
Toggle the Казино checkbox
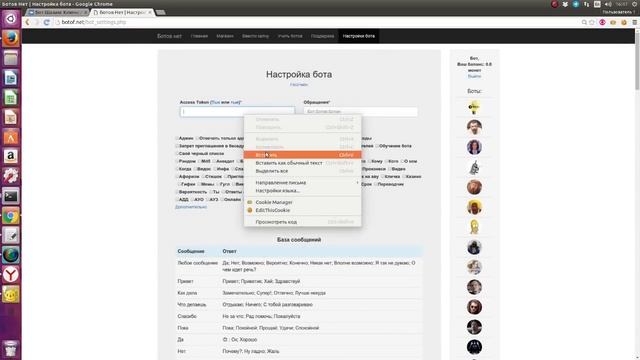pos(404,177)
